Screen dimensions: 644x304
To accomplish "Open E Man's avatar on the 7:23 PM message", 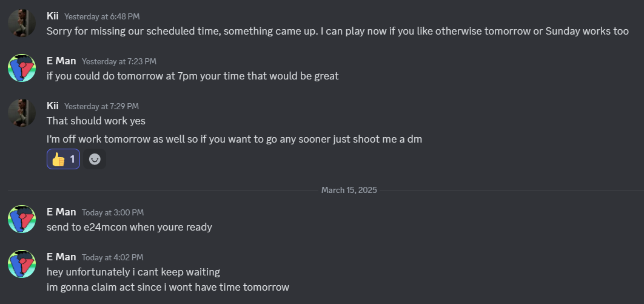I will [x=22, y=68].
